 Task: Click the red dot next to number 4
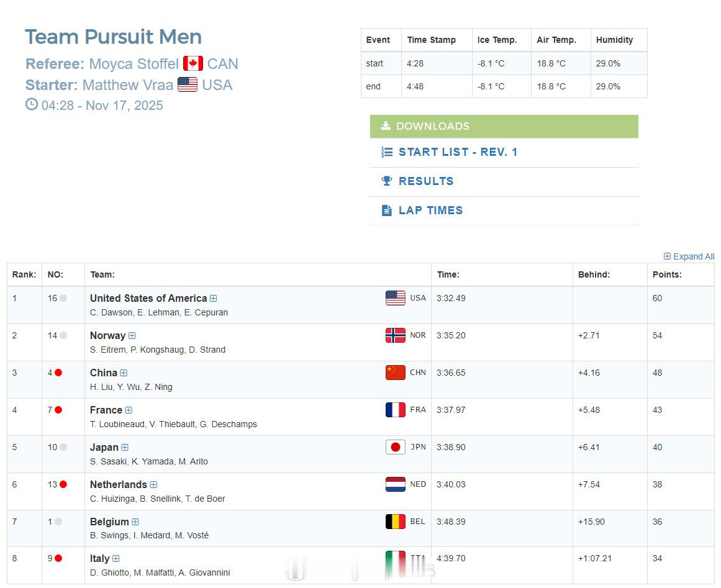(58, 373)
